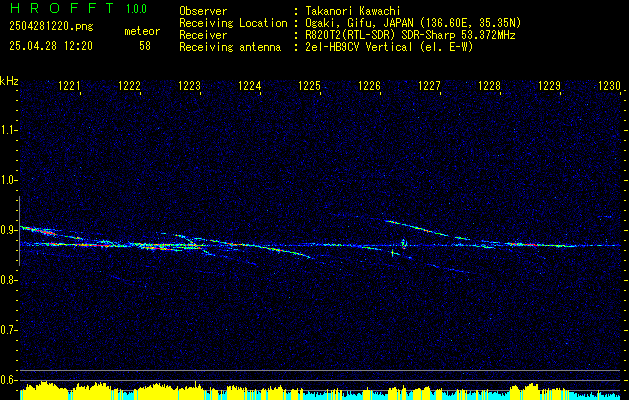
Task: Click the 1222 time marker
Action: pyautogui.click(x=130, y=86)
